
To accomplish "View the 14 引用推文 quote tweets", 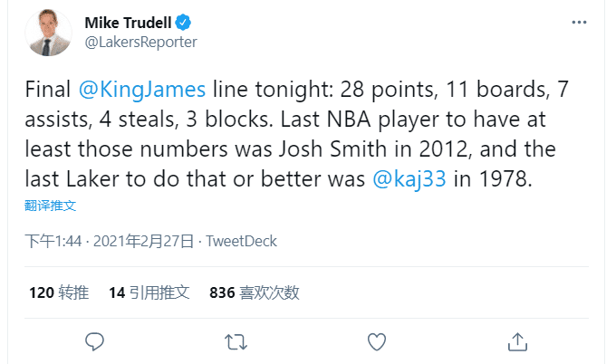I will (149, 292).
